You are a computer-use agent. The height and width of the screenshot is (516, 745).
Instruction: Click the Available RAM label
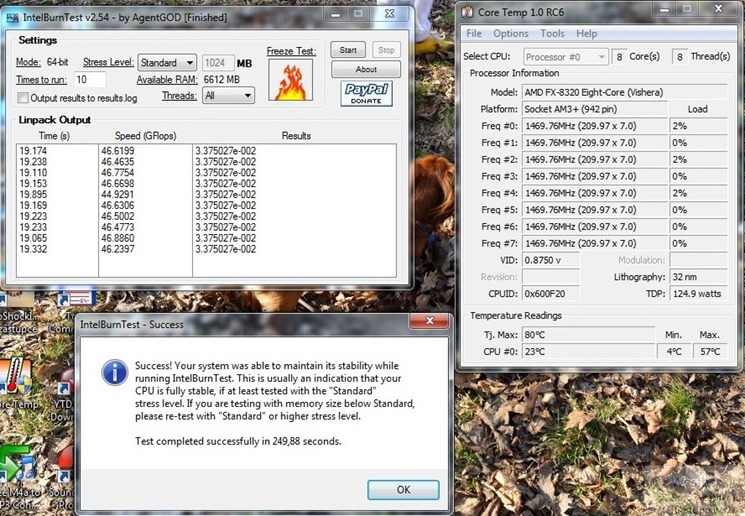click(x=167, y=80)
